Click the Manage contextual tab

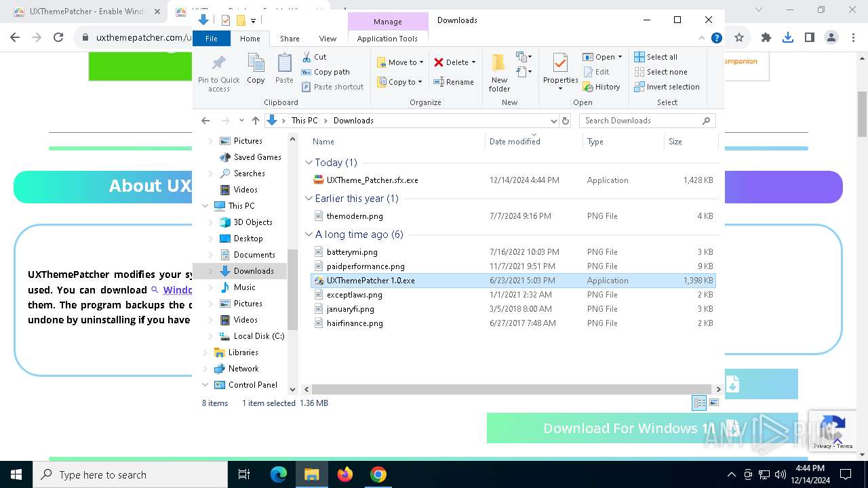(x=387, y=22)
